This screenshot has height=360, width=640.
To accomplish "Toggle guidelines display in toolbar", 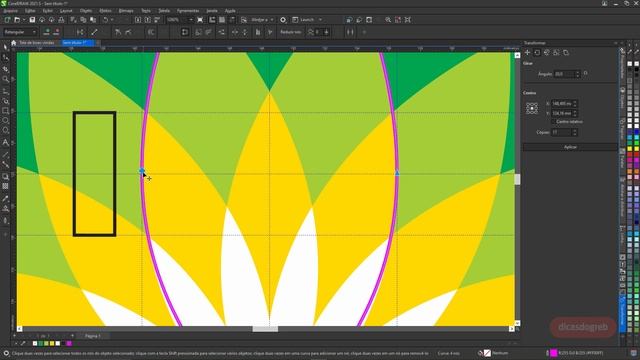I will point(232,20).
